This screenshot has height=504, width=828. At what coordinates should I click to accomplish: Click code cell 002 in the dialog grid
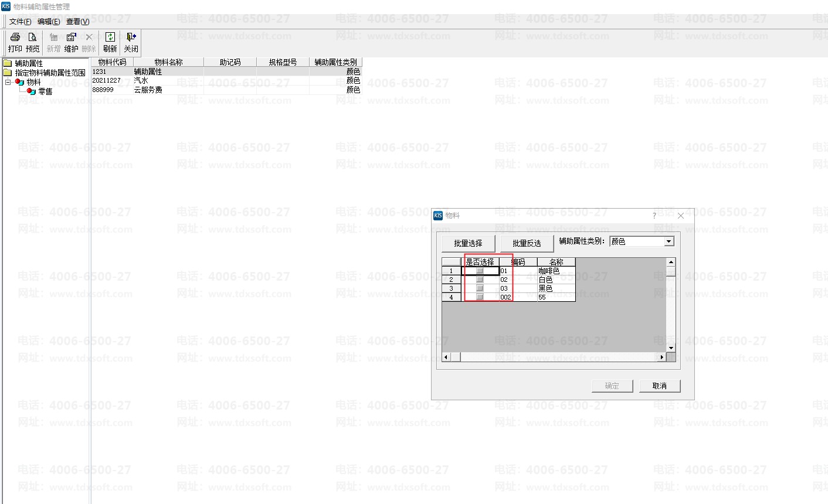[518, 297]
